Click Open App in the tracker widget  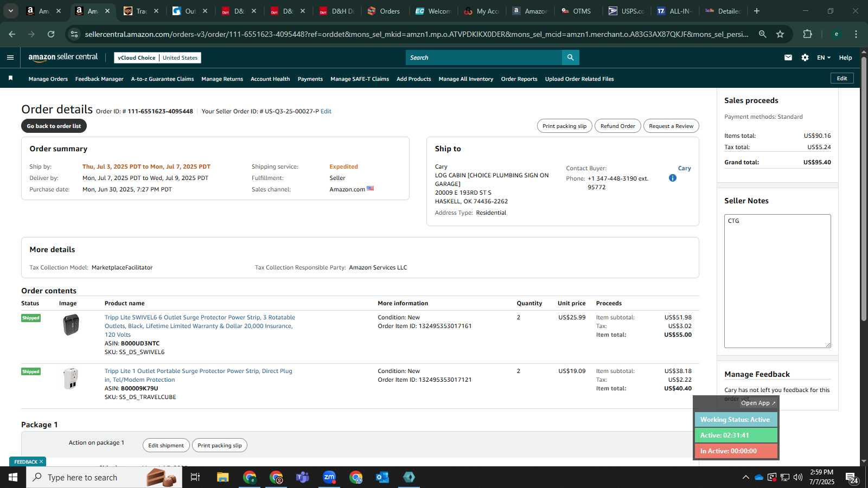[x=758, y=403]
